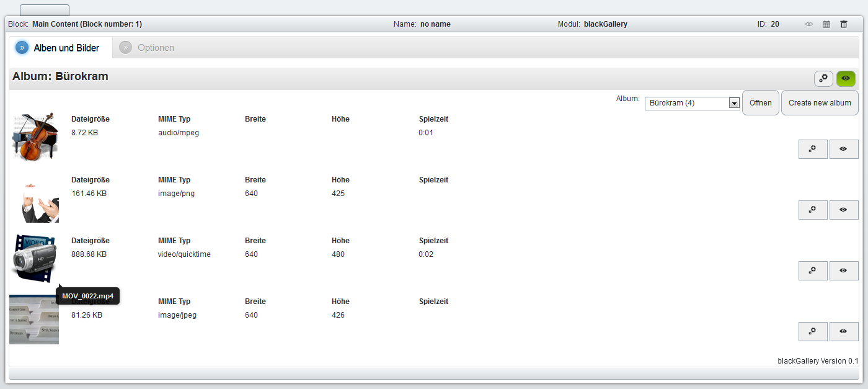The image size is (868, 389).
Task: Open the Album dropdown showing Bürokram (4)
Action: pos(693,103)
